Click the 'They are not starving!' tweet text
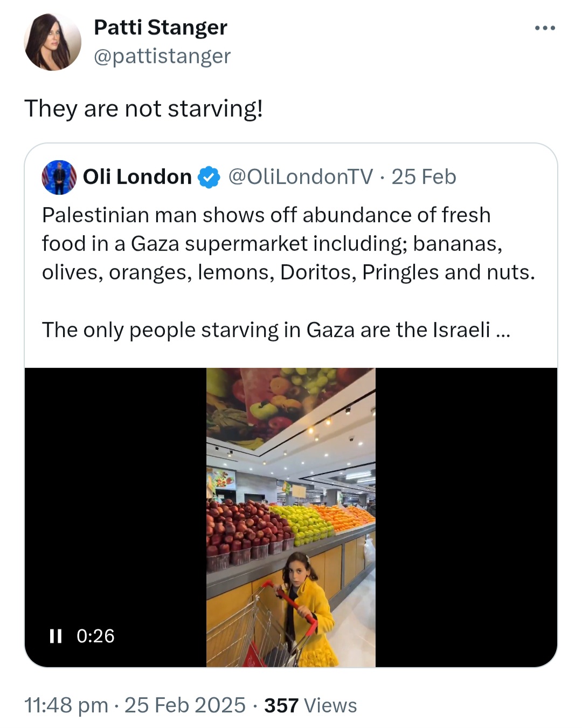 click(x=143, y=108)
